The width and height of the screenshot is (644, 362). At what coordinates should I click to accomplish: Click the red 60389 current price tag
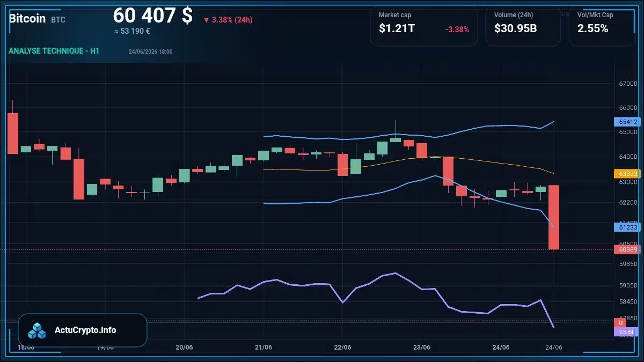click(x=627, y=249)
